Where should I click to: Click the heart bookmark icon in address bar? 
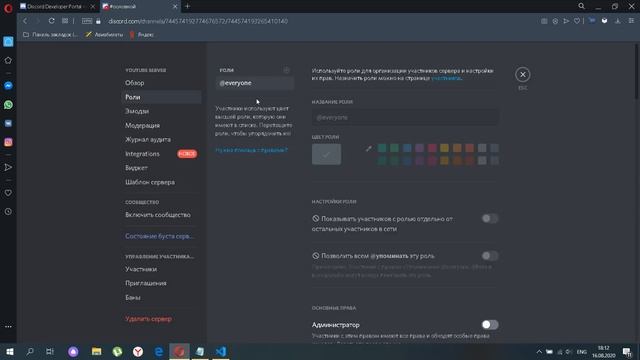point(577,21)
